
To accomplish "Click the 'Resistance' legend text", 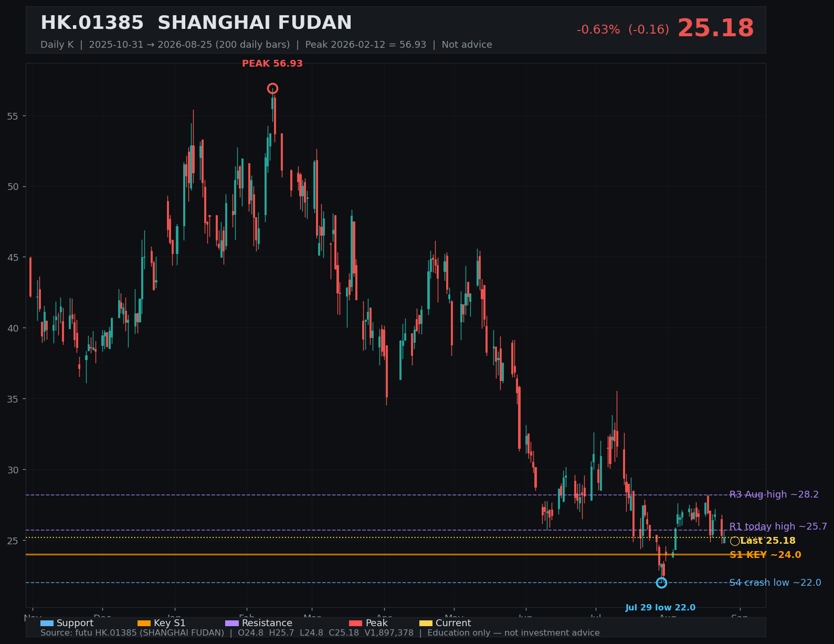I will tap(267, 623).
